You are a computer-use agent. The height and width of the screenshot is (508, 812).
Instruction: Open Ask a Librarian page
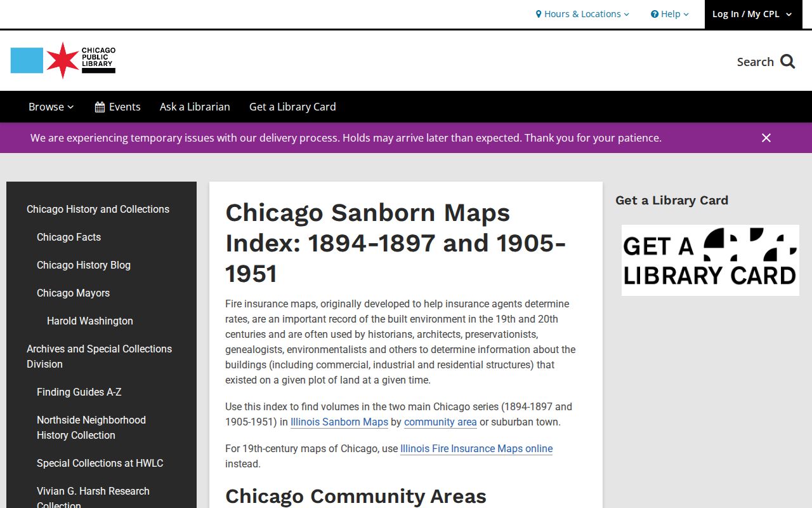coord(195,107)
